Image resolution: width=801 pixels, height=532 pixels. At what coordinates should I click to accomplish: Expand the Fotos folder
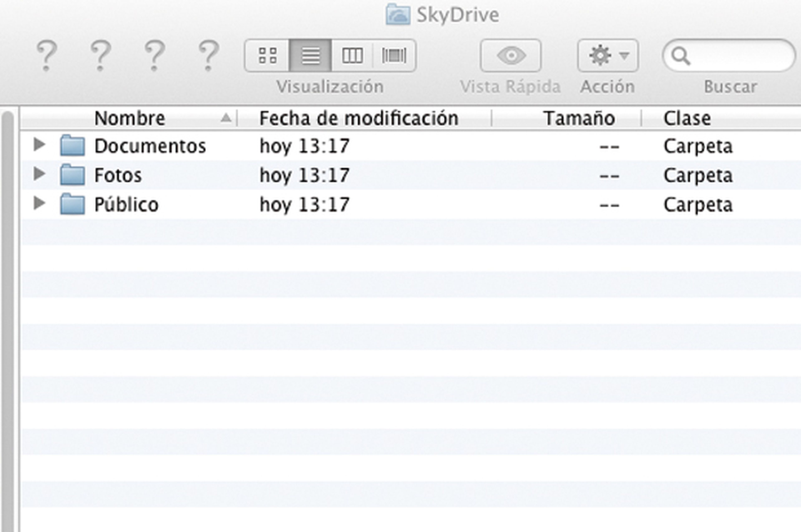(x=40, y=174)
